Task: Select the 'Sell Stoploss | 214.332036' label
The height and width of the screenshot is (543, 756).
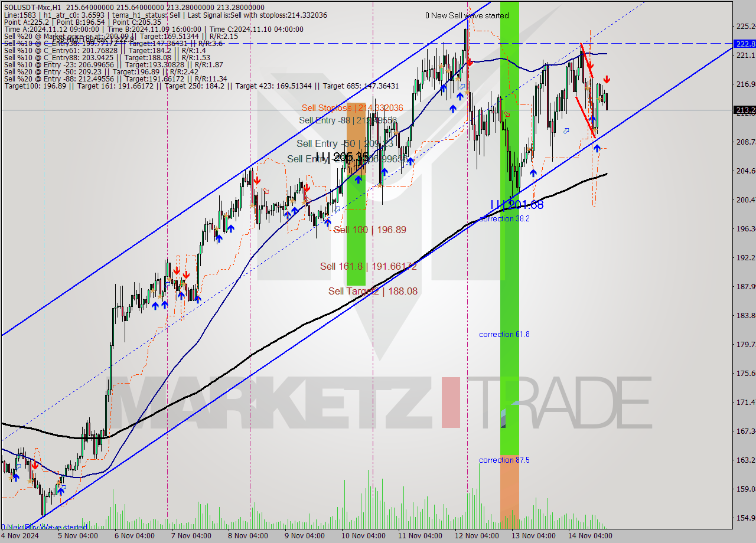Action: [x=352, y=107]
